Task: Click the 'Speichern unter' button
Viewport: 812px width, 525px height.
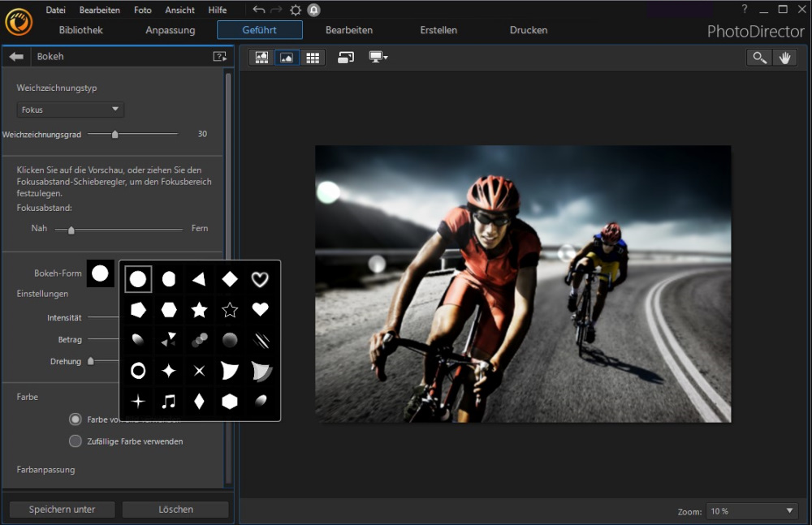Action: [x=62, y=510]
